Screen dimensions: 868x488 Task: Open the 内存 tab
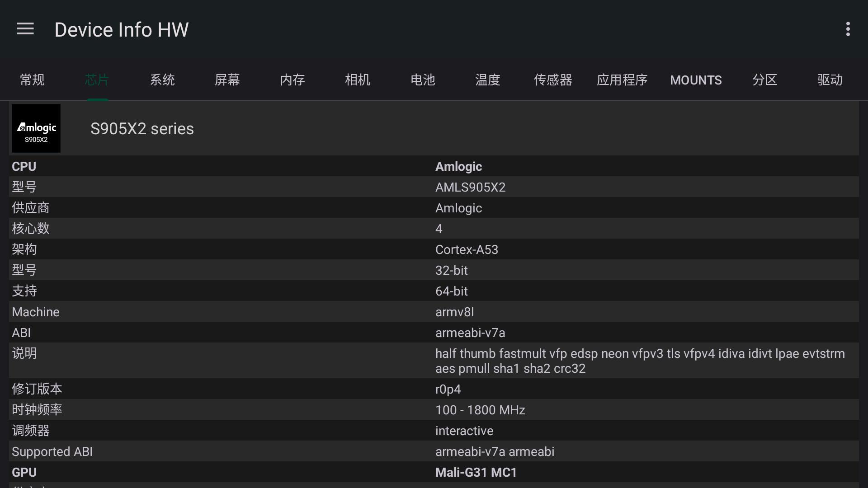(x=292, y=80)
